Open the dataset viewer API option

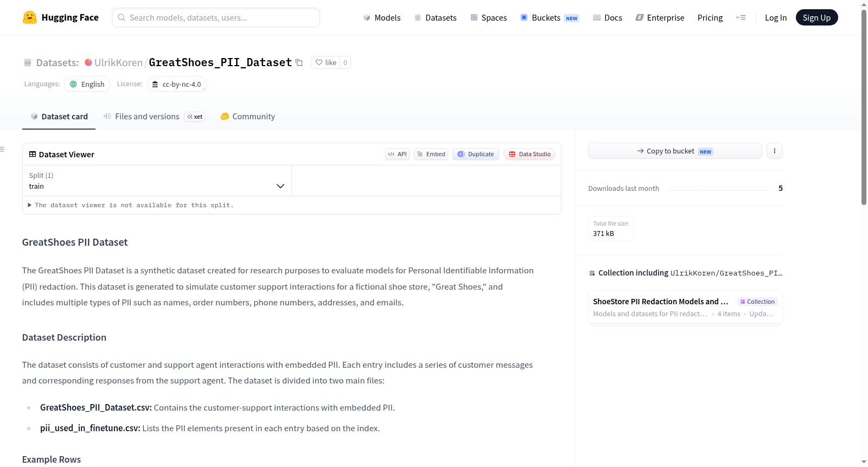[397, 154]
